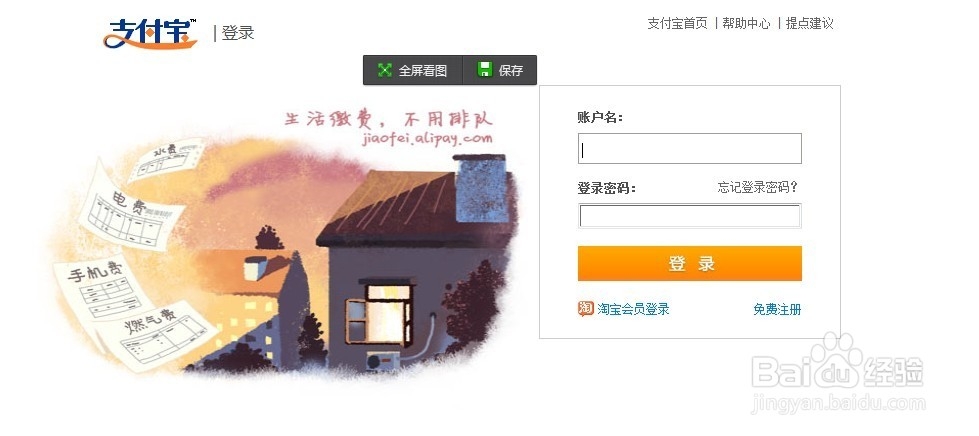Focus the 账户名 account name field

[689, 149]
